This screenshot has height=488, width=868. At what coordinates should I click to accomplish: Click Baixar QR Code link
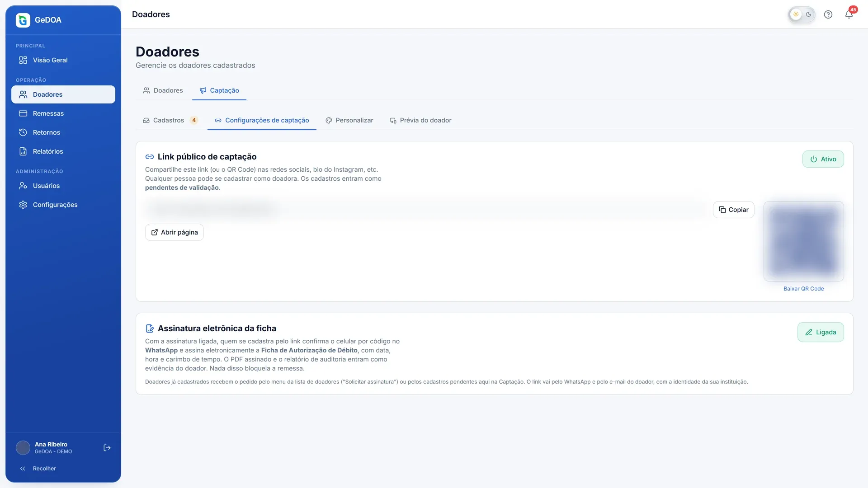click(x=803, y=289)
